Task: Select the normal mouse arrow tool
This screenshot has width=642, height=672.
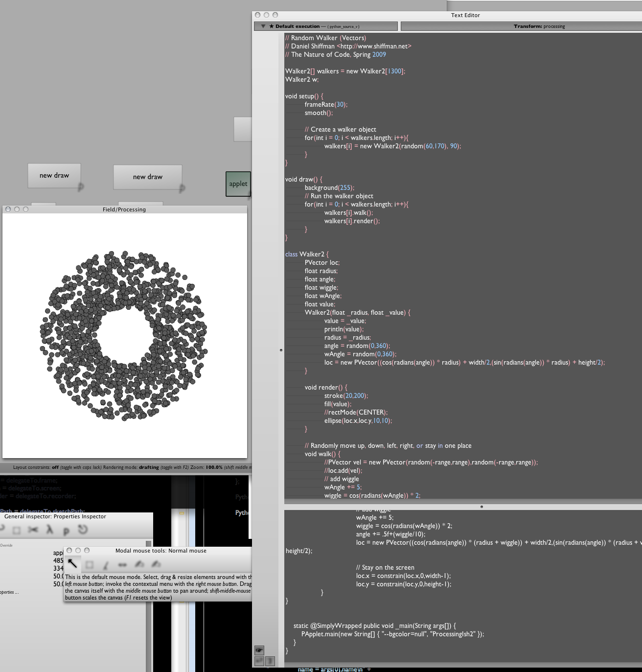Action: (72, 564)
